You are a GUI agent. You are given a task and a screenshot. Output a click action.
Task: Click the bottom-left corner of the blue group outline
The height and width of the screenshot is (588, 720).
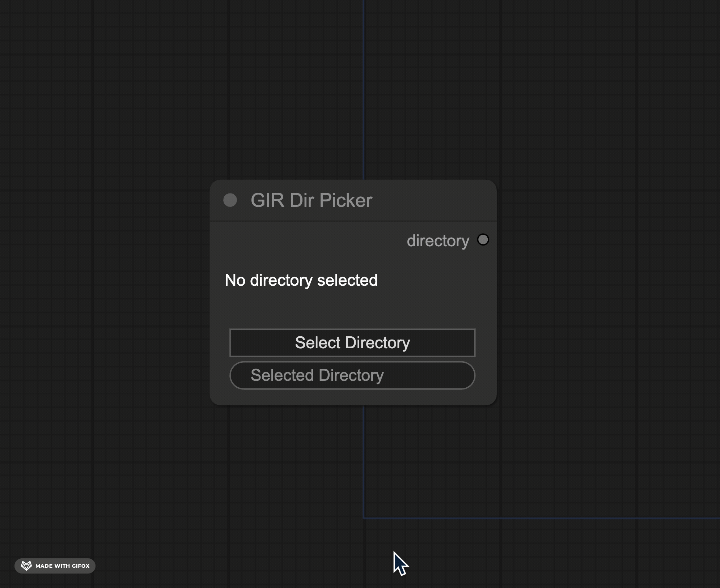click(364, 518)
